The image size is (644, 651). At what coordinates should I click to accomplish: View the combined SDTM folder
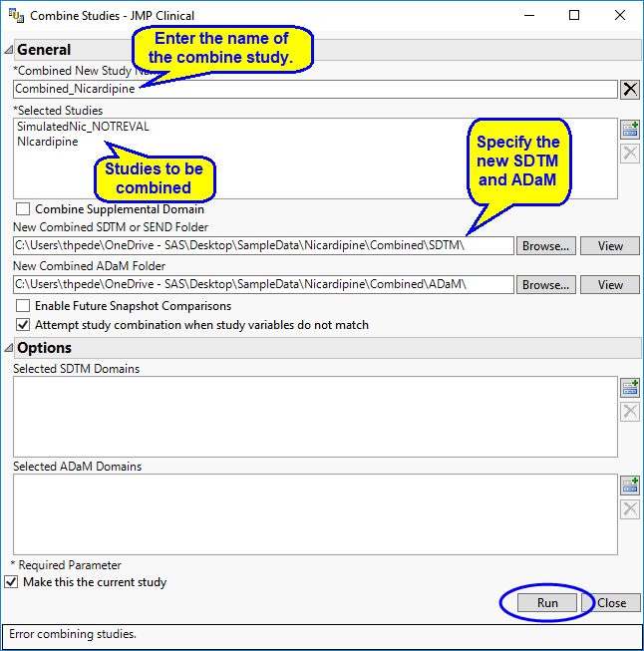coord(610,246)
